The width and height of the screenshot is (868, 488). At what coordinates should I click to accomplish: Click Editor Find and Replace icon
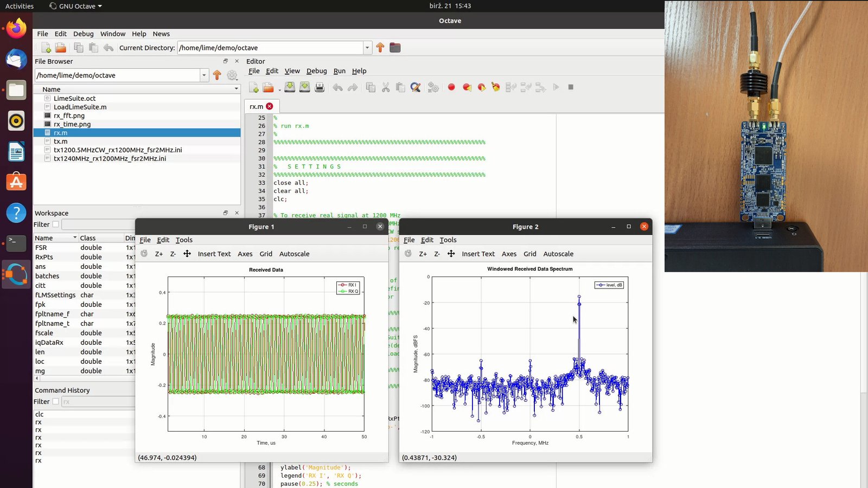tap(416, 87)
